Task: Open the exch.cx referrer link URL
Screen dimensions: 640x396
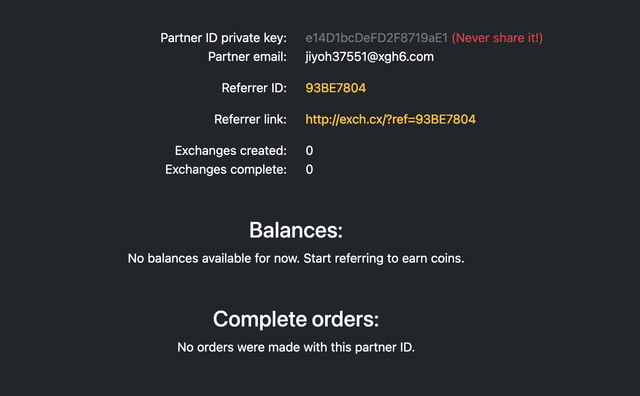Action: click(x=391, y=119)
